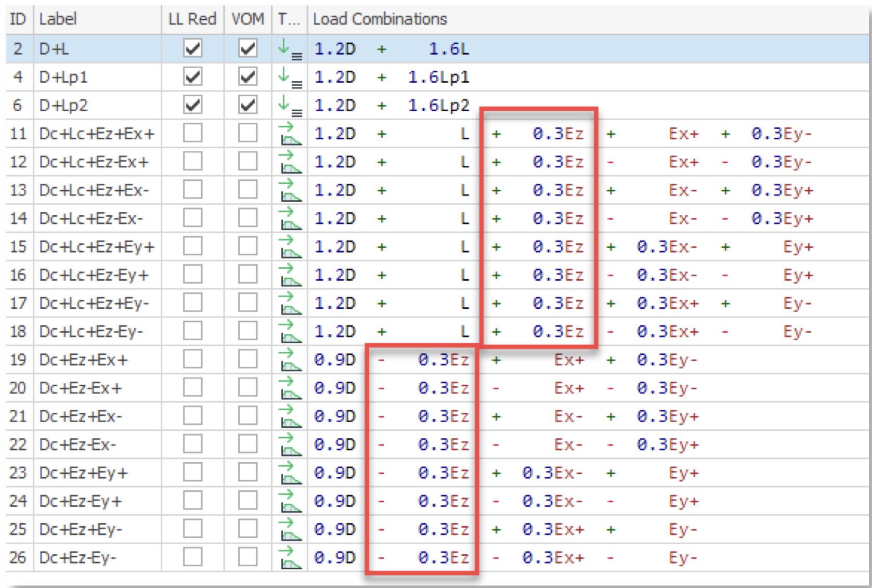Uncheck LL Red for D+L combination

192,49
